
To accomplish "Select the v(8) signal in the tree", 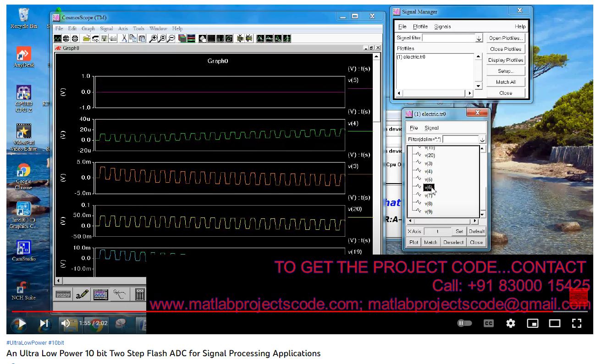I will tap(428, 203).
